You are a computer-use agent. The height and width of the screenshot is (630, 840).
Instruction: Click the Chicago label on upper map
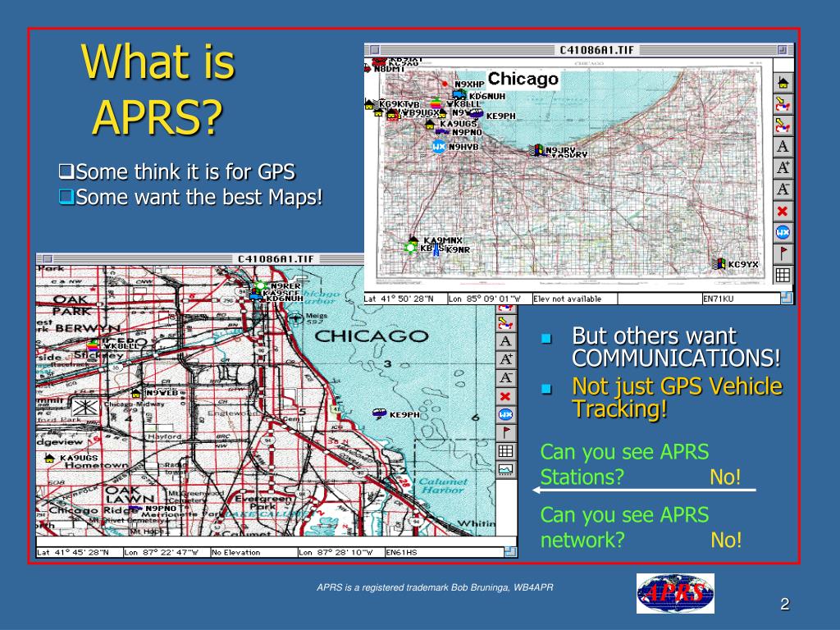523,80
